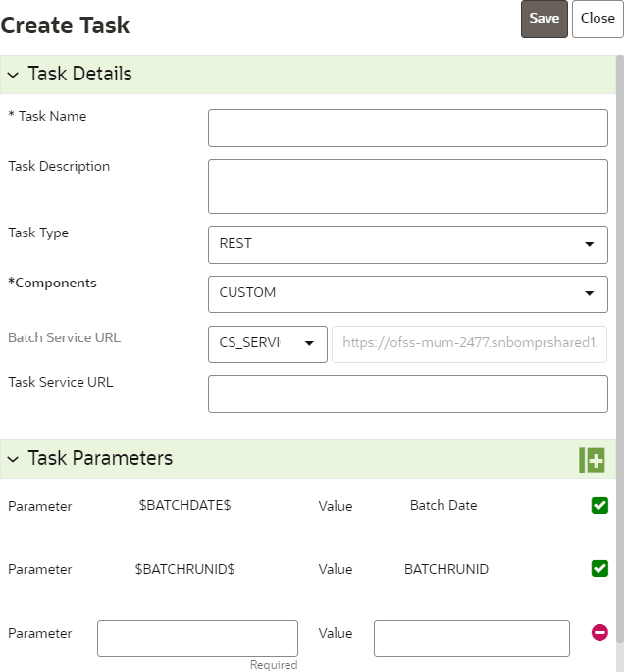Focus the empty parameter Value field
This screenshot has height=672, width=624.
coord(471,639)
